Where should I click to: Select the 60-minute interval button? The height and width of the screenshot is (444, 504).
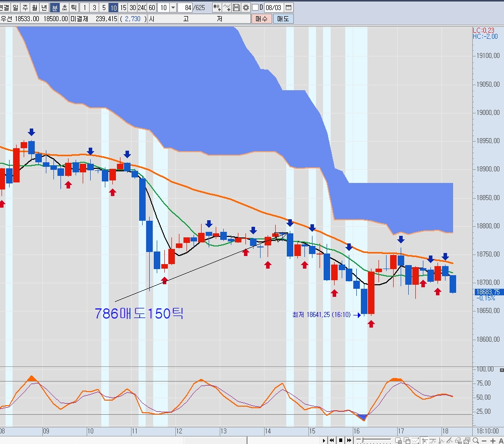coord(152,8)
